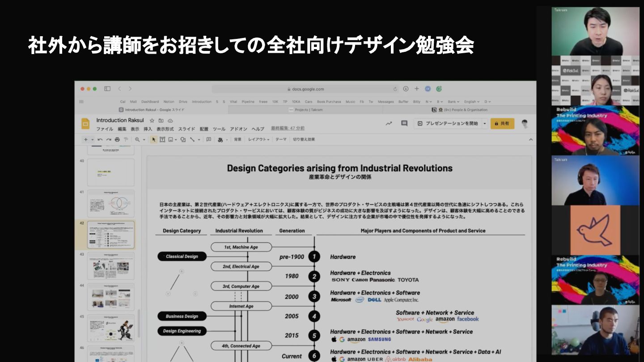Viewport: 644px width, 362px height.
Task: Switch to People & Organisation tab
Action: pos(459,109)
